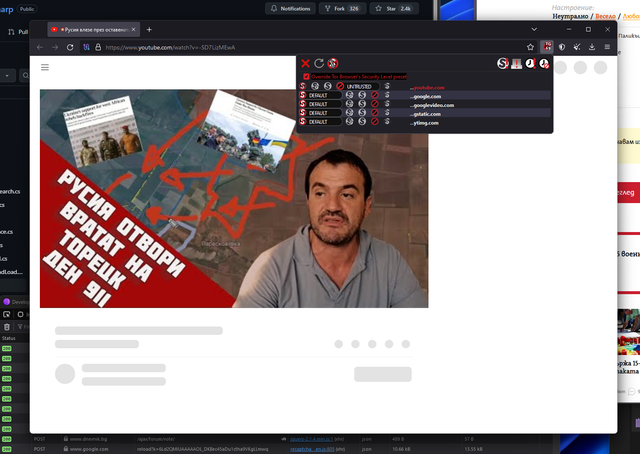
Task: Open the security level shield icon
Action: click(x=562, y=47)
